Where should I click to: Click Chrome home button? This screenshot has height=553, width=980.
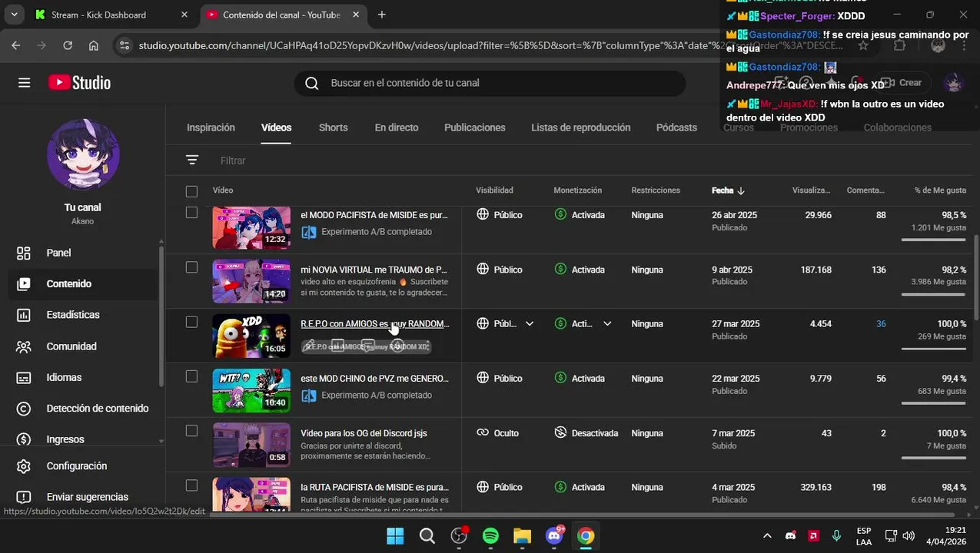94,46
